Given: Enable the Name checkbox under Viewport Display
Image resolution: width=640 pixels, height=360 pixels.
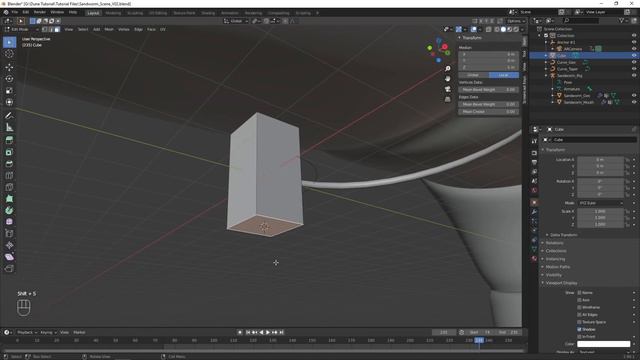Looking at the screenshot, I should pos(579,293).
